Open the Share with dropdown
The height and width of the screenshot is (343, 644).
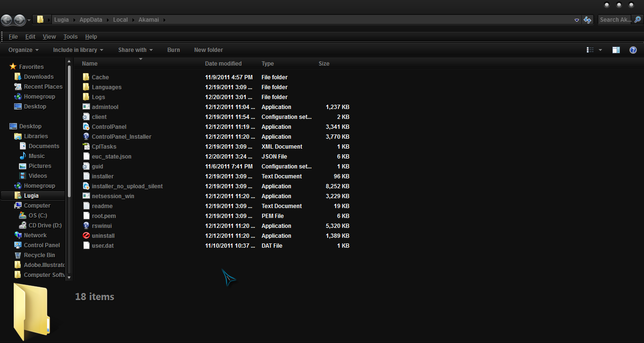[x=135, y=50]
